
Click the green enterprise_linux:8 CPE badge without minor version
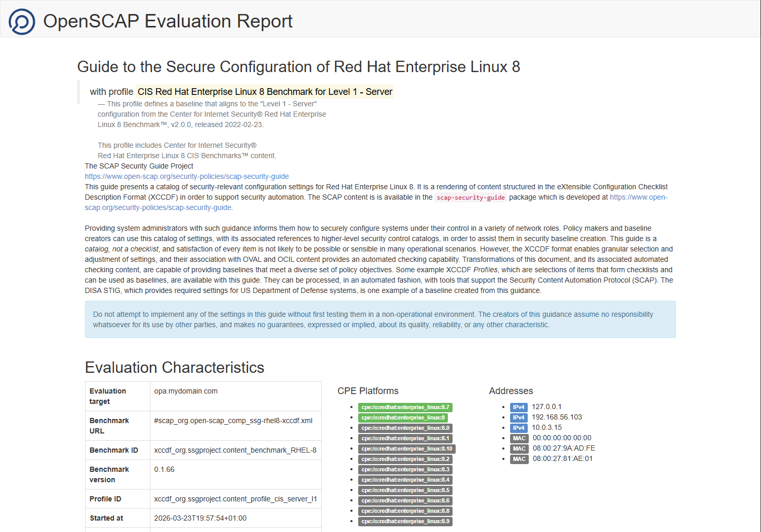pyautogui.click(x=403, y=417)
